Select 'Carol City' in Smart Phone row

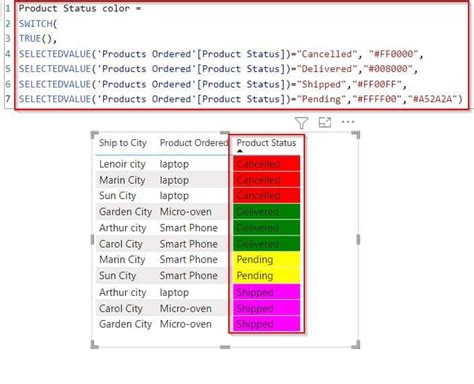pos(121,244)
